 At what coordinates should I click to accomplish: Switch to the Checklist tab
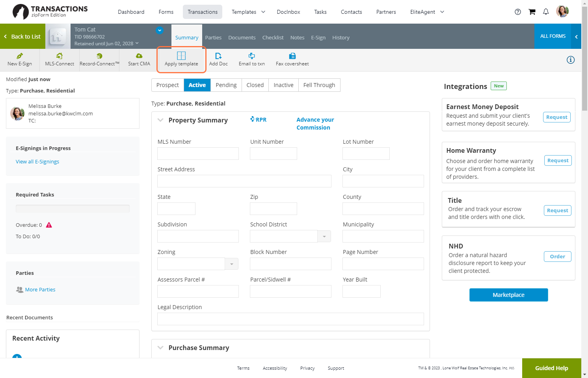[273, 38]
